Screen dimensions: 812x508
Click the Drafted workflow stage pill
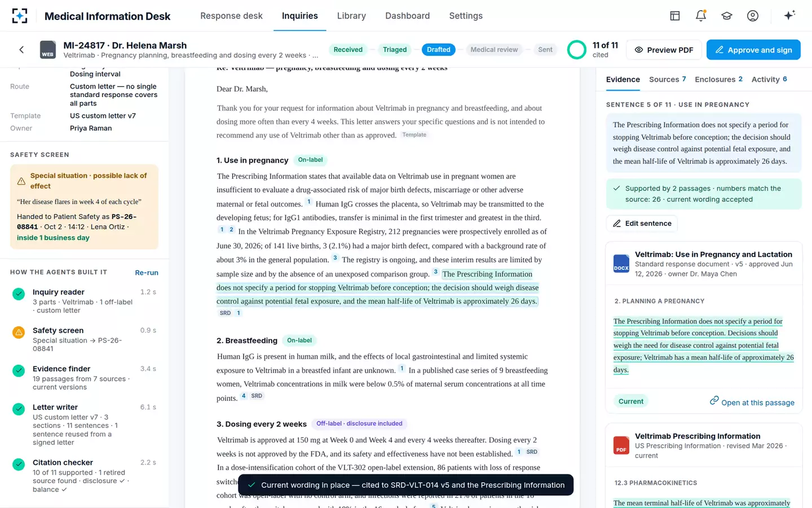click(438, 50)
